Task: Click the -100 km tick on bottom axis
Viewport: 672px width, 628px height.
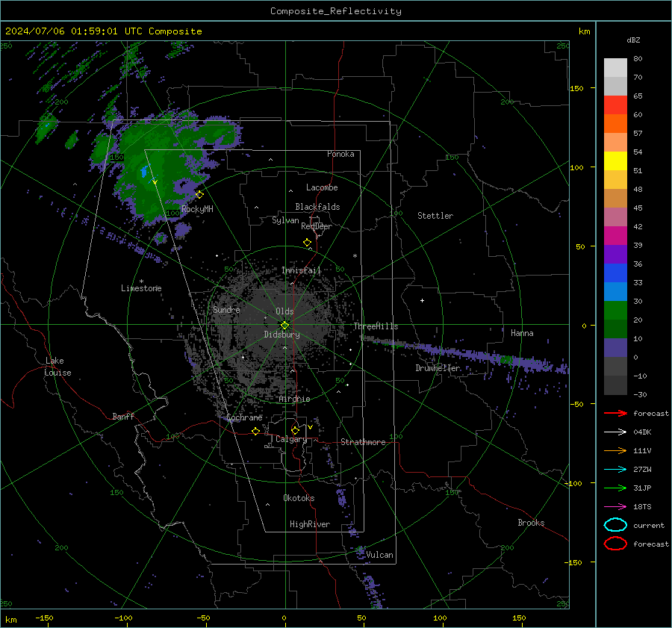Action: pos(123,618)
